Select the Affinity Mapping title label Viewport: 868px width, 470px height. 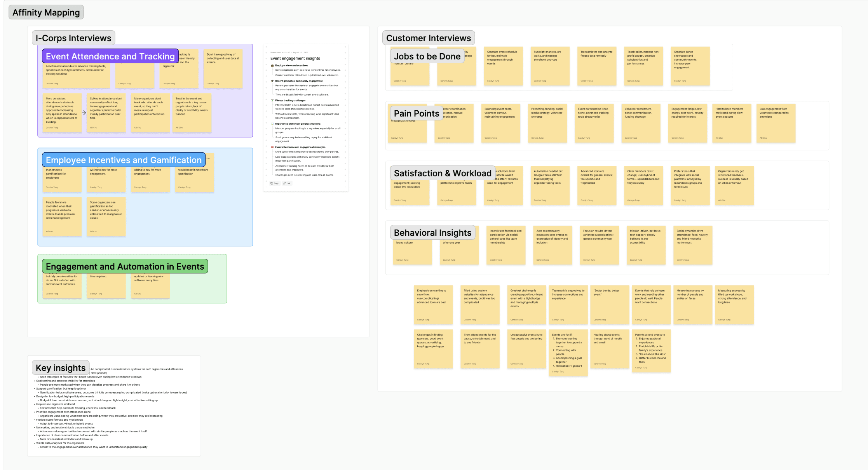click(x=46, y=12)
